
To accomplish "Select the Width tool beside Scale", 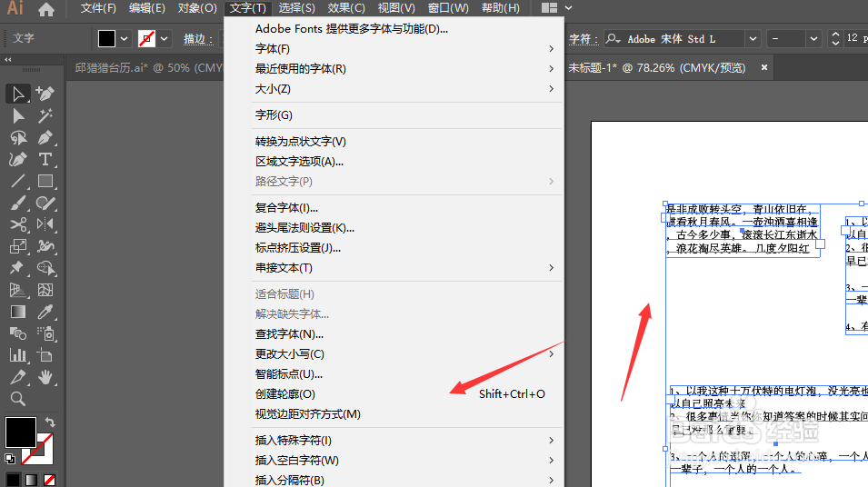I will click(x=45, y=246).
